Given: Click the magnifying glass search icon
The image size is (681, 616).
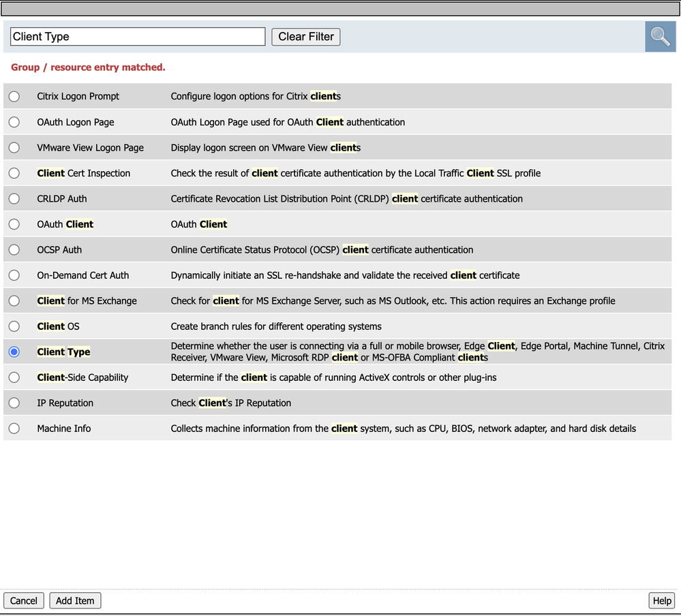Looking at the screenshot, I should coord(660,37).
